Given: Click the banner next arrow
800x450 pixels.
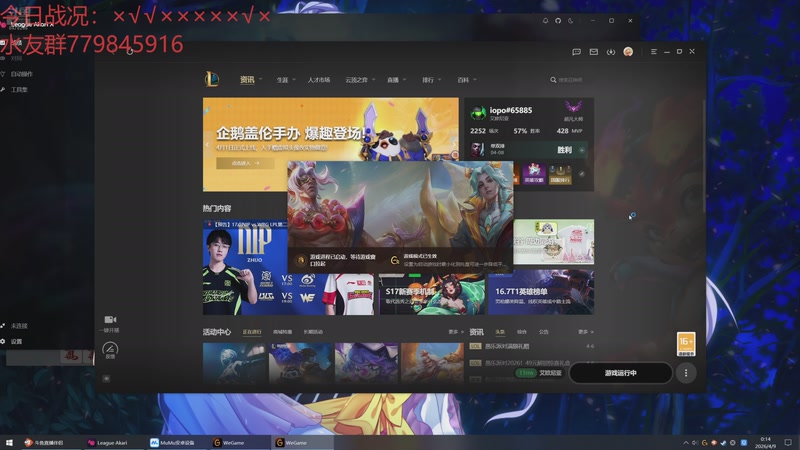Looking at the screenshot, I should pyautogui.click(x=454, y=144).
